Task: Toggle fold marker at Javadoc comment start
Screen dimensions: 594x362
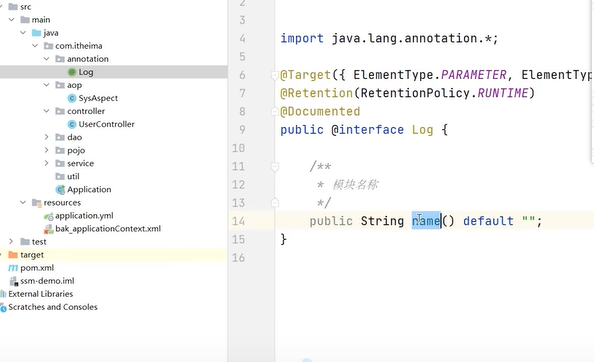Action: coord(275,166)
